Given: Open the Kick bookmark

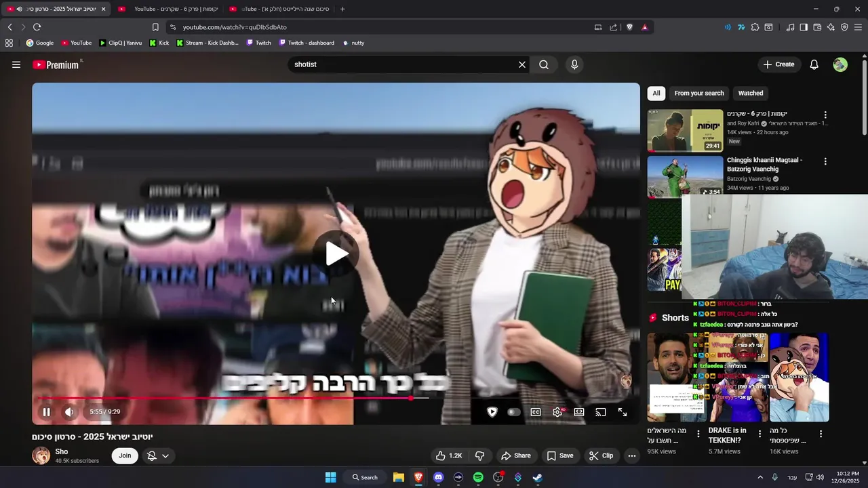Looking at the screenshot, I should coord(159,43).
